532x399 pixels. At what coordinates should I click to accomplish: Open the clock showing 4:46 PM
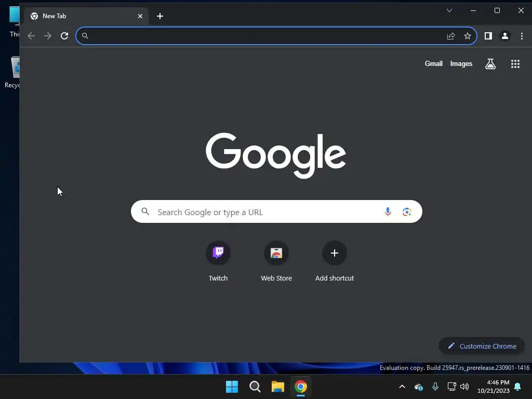coord(494,387)
